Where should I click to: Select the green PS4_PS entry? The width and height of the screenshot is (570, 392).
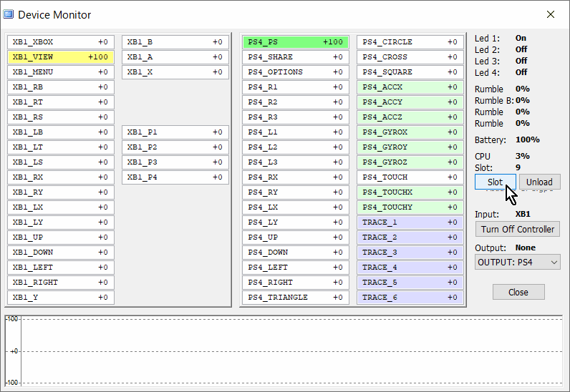[296, 42]
